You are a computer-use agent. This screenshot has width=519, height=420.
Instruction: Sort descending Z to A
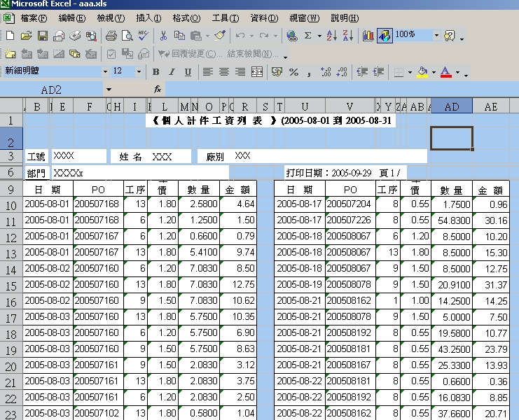[x=348, y=36]
